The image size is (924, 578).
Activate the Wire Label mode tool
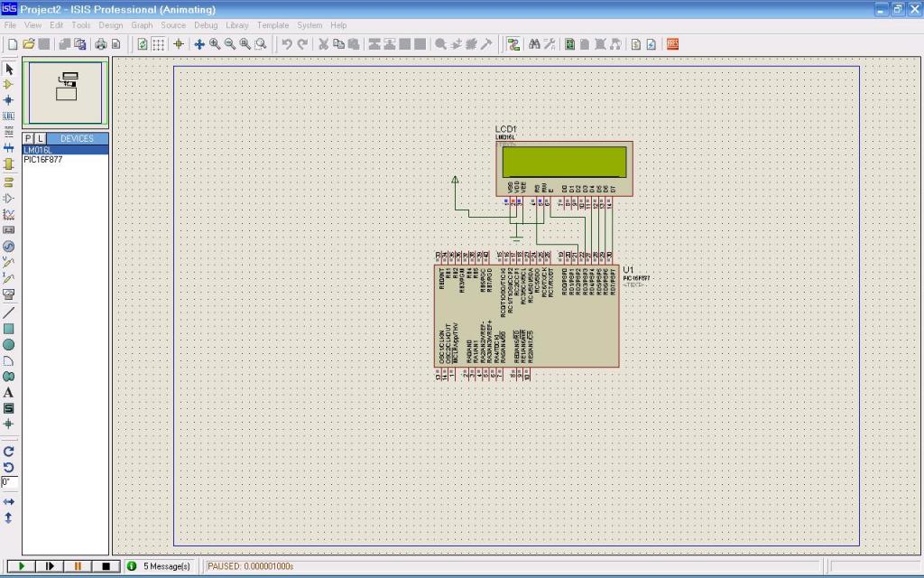coord(9,116)
